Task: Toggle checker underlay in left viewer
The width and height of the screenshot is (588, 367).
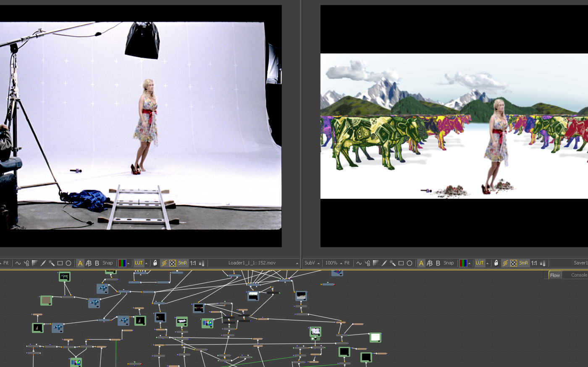Action: [173, 263]
